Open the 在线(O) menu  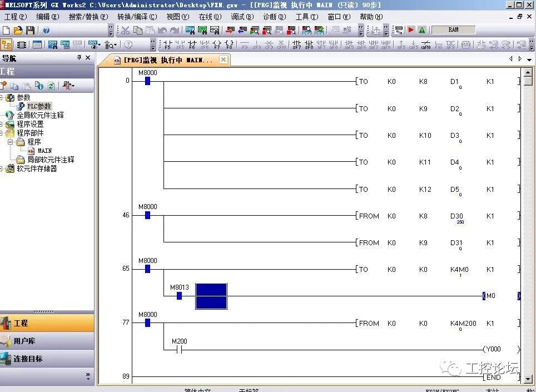(210, 17)
